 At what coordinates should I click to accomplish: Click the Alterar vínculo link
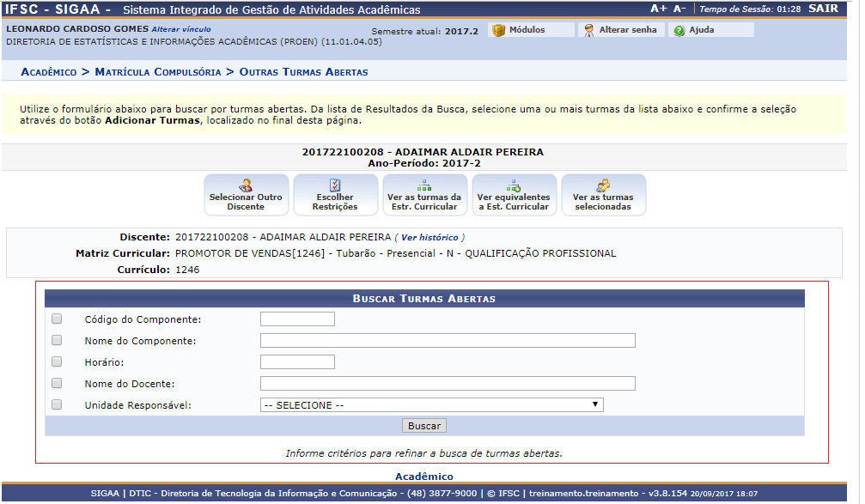(x=181, y=29)
